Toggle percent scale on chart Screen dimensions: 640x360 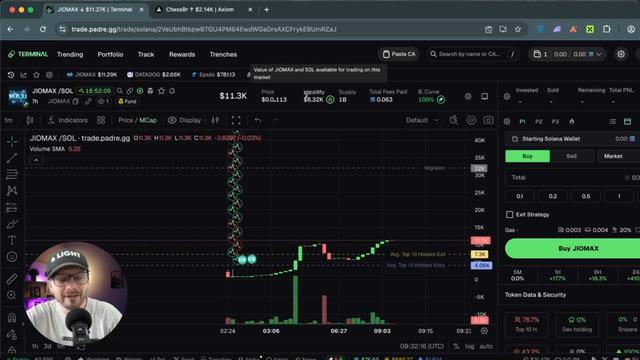tap(456, 346)
